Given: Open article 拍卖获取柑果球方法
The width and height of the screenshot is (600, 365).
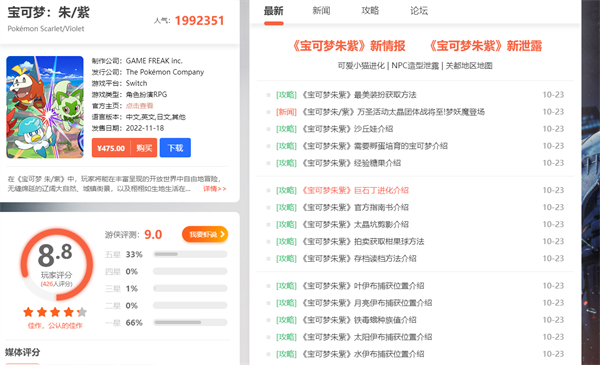Looking at the screenshot, I should [363, 241].
